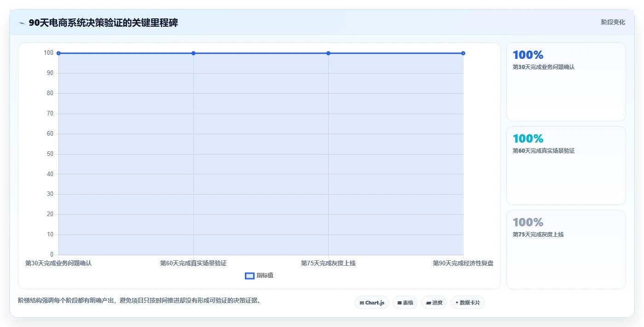The width and height of the screenshot is (644, 327).
Task: Click the footer note starting 阶梯结构强调
Action: (139, 301)
